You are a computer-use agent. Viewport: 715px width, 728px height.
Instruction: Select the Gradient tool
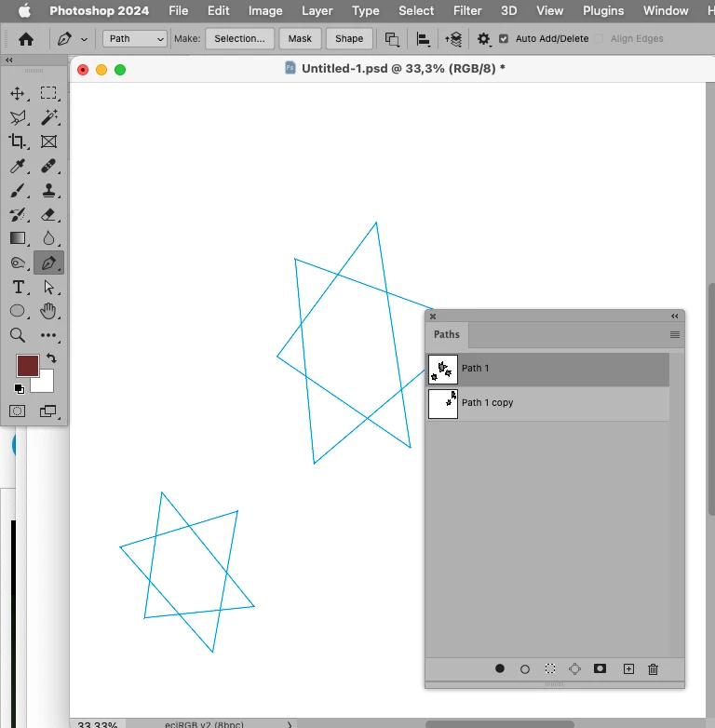[18, 238]
